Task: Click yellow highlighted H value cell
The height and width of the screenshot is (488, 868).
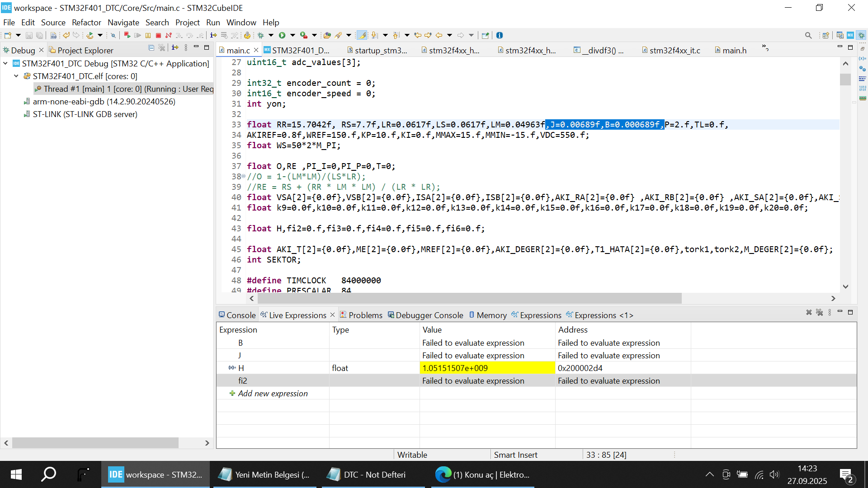Action: pos(487,368)
